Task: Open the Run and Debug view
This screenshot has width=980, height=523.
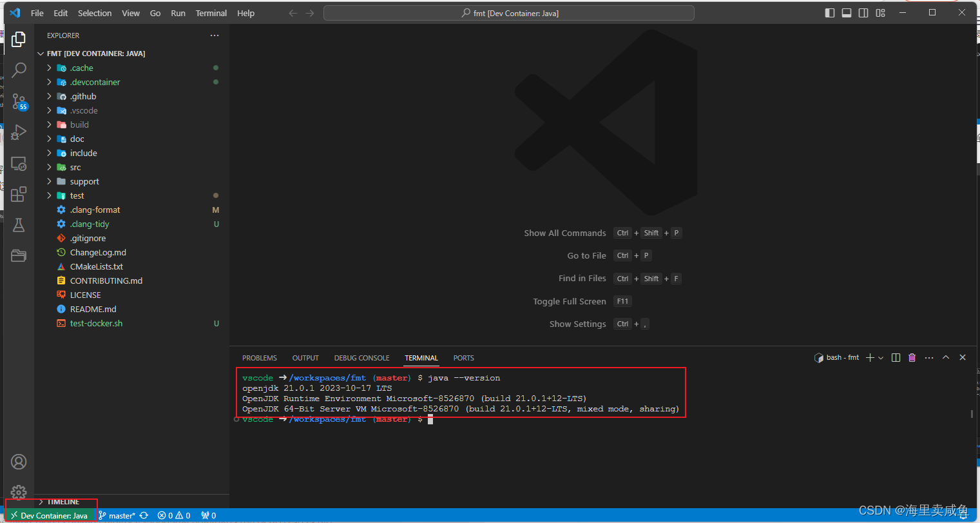Action: (19, 132)
